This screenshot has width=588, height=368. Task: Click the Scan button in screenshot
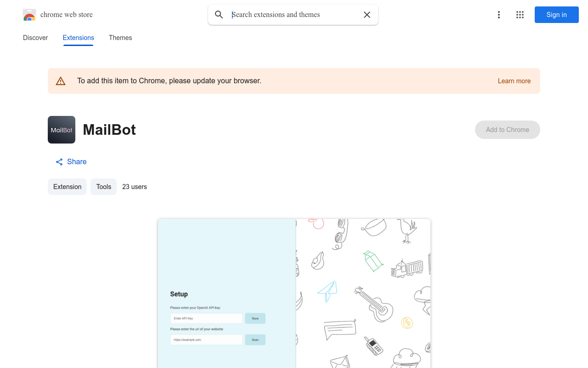click(255, 340)
